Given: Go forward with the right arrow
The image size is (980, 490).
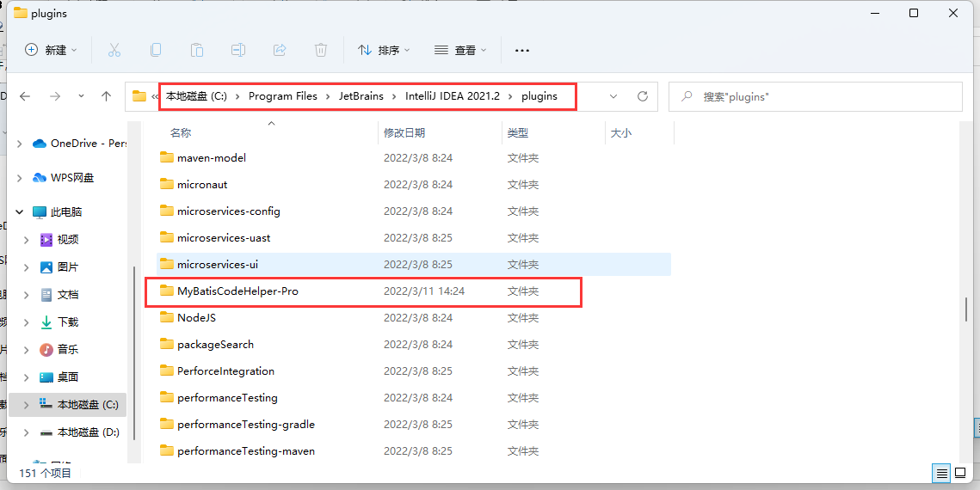Looking at the screenshot, I should (55, 96).
